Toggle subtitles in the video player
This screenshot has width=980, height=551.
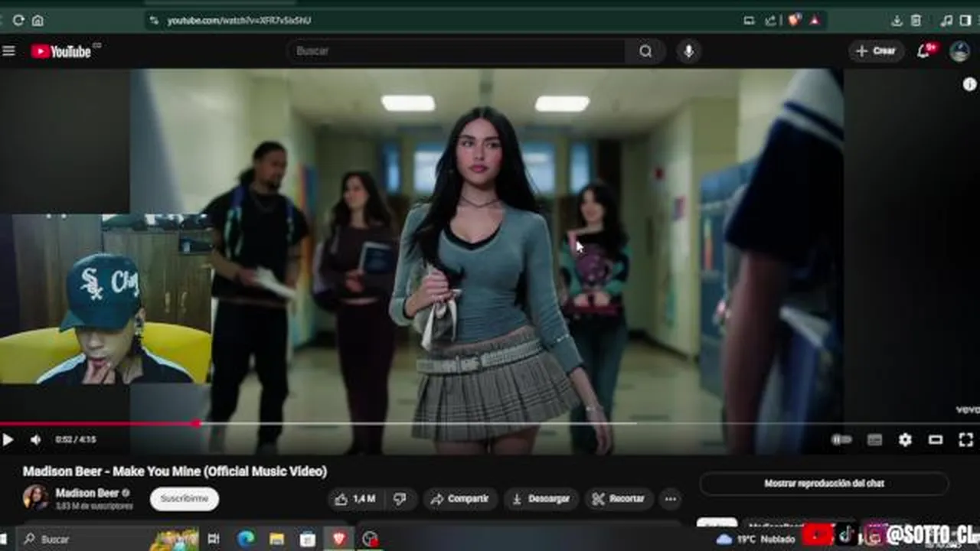[874, 439]
